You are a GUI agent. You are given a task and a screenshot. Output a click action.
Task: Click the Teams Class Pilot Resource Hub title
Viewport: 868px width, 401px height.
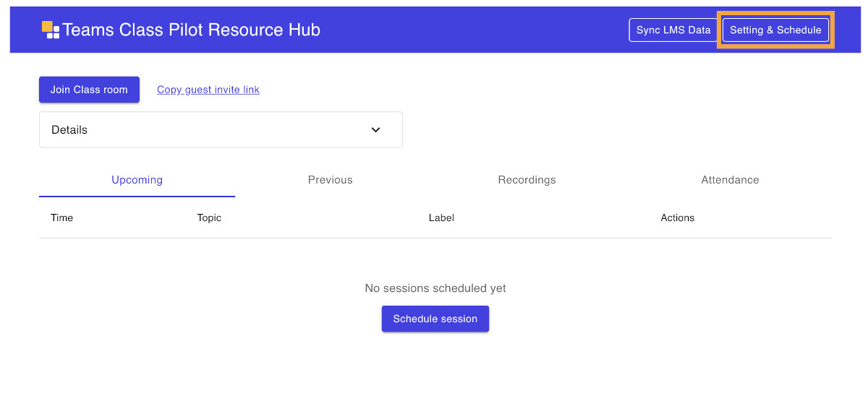[x=191, y=30]
